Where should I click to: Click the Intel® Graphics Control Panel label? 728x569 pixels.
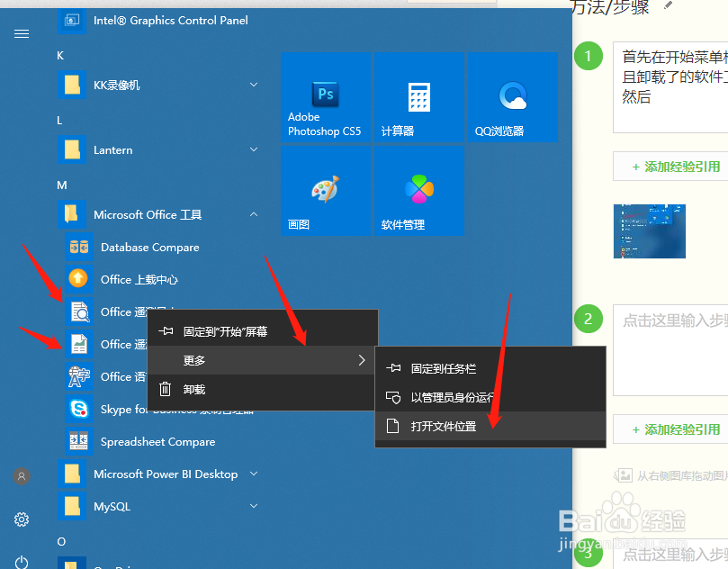click(x=170, y=21)
